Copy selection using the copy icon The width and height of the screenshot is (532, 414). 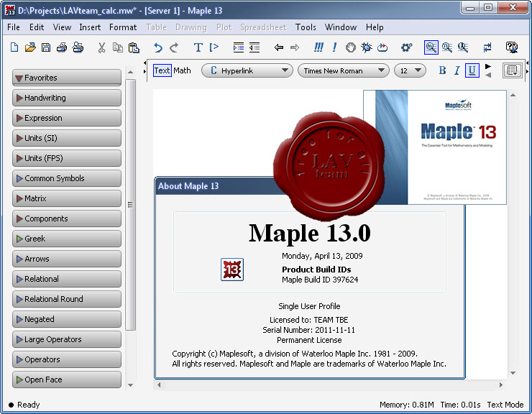(118, 47)
